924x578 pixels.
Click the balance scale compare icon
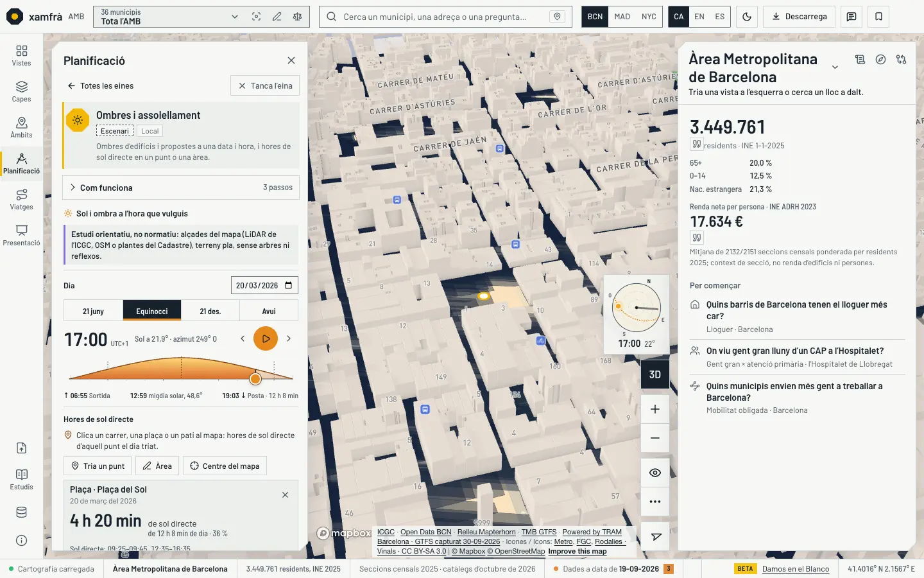coord(297,17)
